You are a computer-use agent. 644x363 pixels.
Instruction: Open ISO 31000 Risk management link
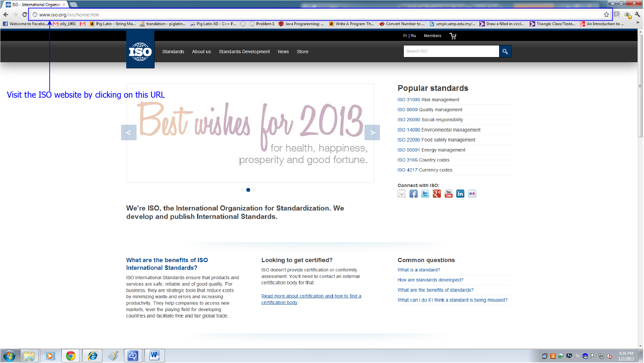click(x=428, y=100)
